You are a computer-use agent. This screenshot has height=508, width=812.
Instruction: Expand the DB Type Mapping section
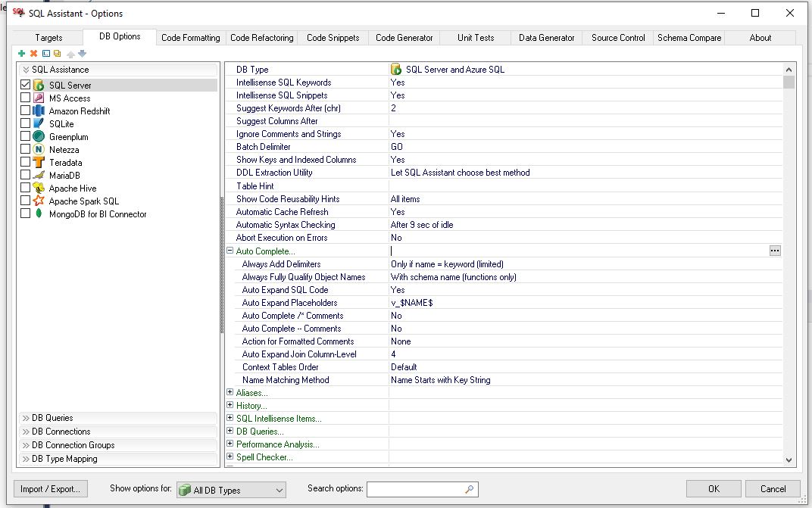(118, 459)
